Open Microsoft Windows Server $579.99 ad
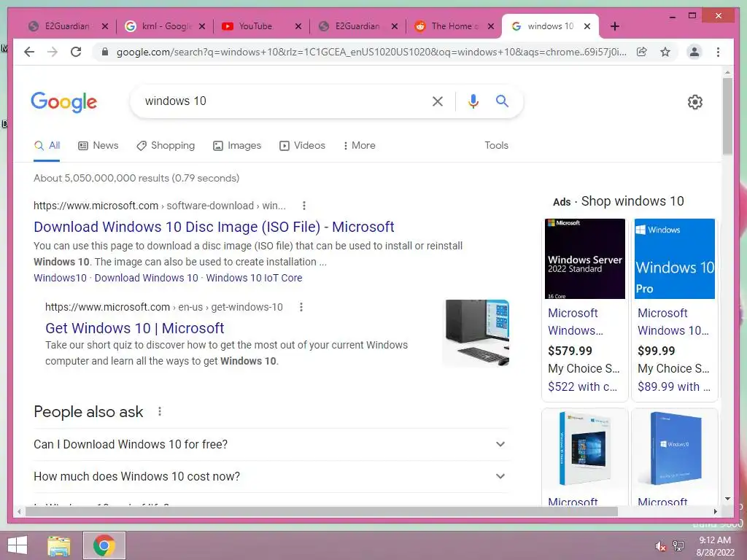 click(584, 309)
